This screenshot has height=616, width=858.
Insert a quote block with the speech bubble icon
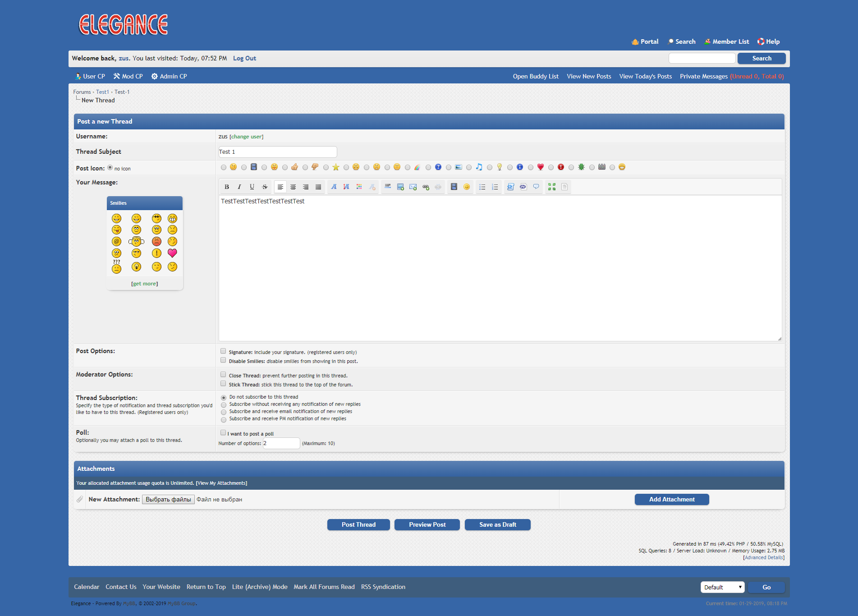536,187
